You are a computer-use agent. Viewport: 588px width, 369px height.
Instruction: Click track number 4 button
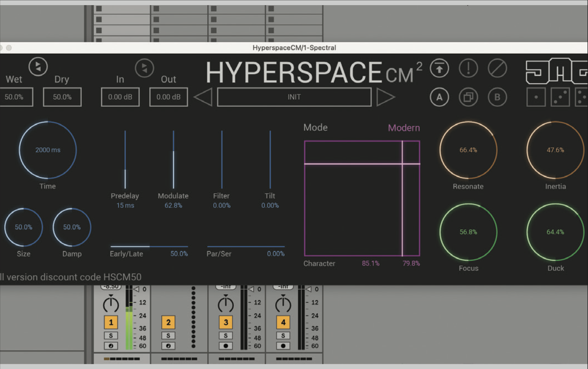tap(282, 322)
